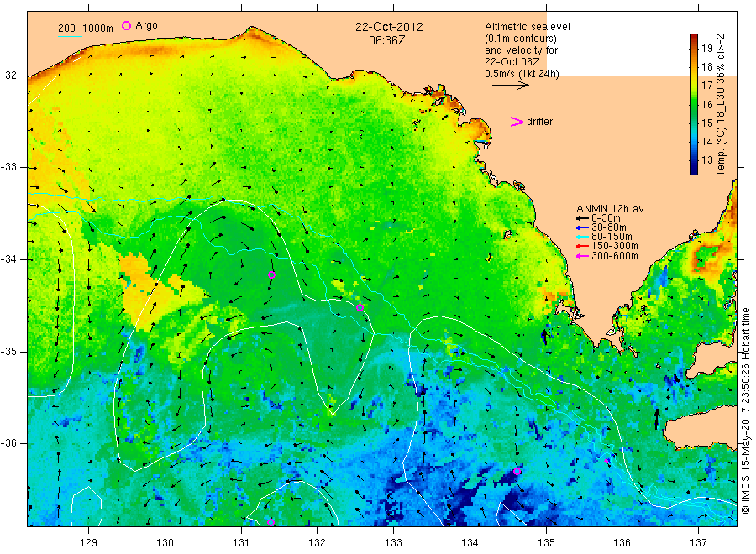Click the 136 longitude axis label
756x554 pixels.
622,543
